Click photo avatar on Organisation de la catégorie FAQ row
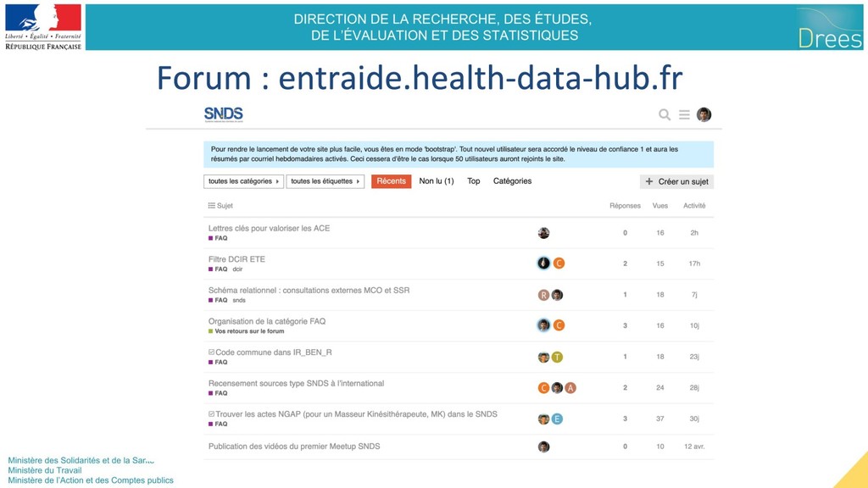This screenshot has width=868, height=488. [543, 325]
